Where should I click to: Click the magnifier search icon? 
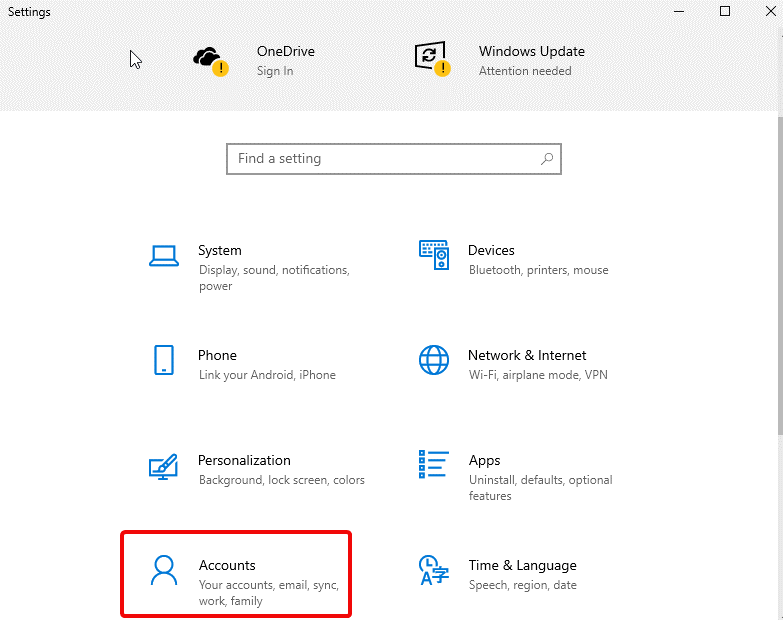click(547, 159)
